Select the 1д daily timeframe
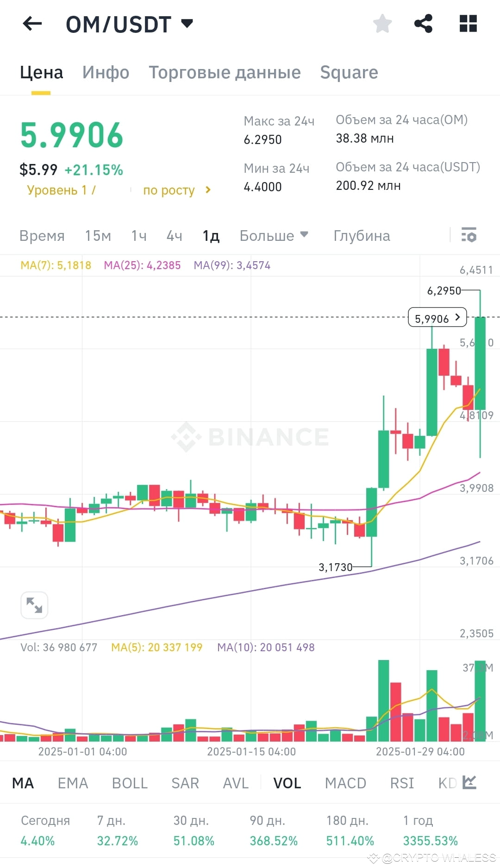Viewport: 500px width, 868px height. point(210,236)
